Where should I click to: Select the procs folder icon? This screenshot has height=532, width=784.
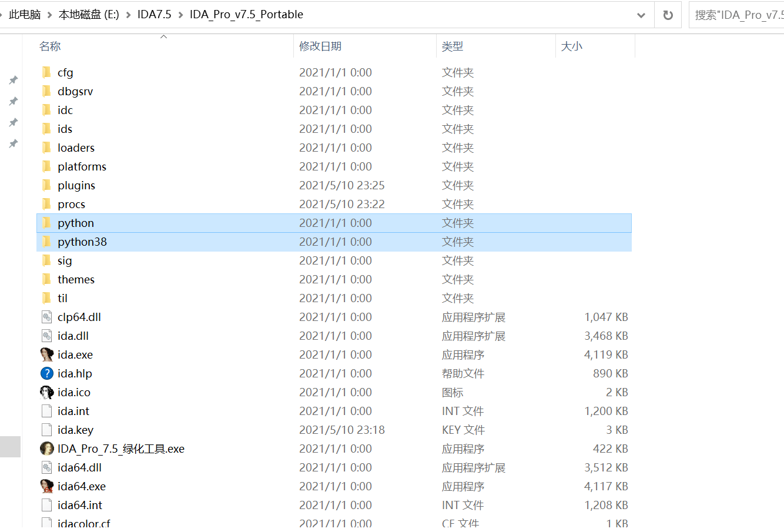47,204
